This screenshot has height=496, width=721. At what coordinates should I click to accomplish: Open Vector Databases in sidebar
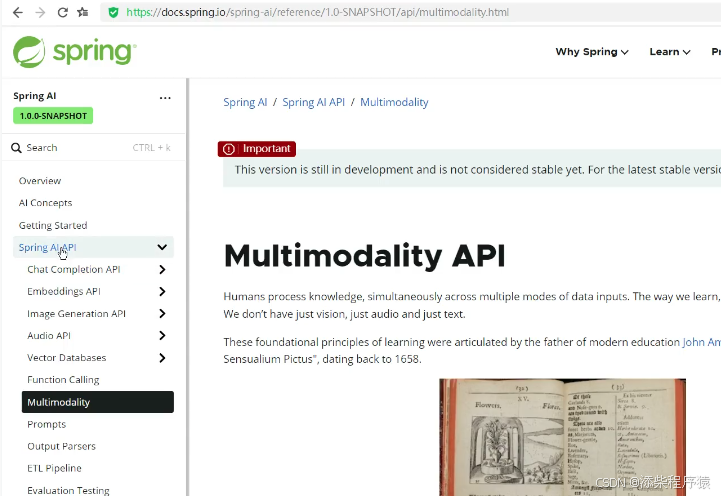(67, 358)
